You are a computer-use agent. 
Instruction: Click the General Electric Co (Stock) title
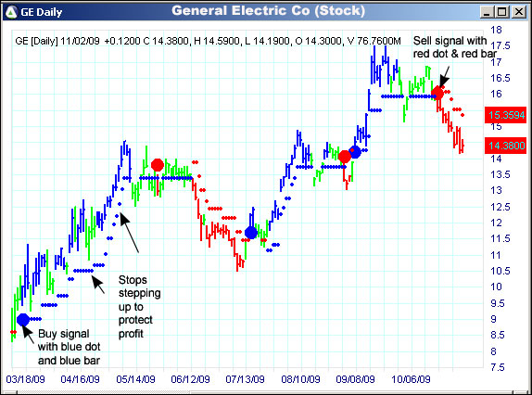point(269,11)
